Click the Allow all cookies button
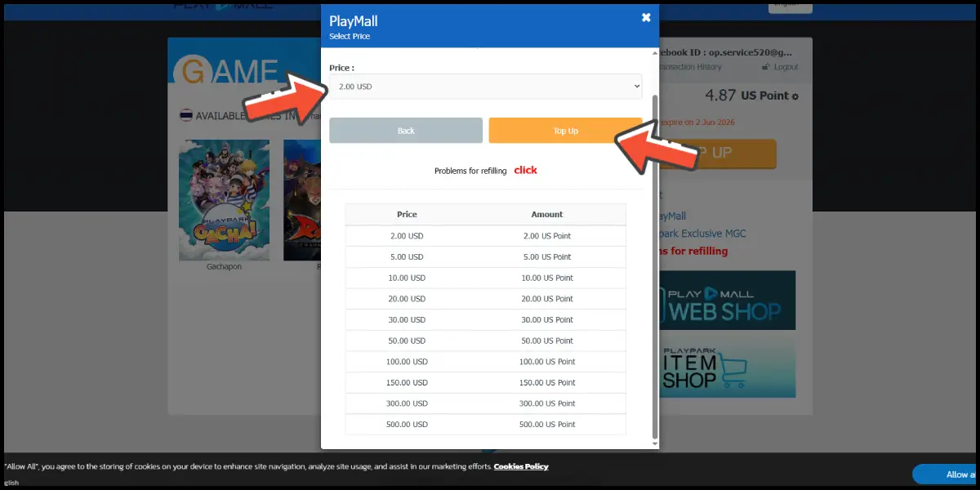 click(946, 474)
